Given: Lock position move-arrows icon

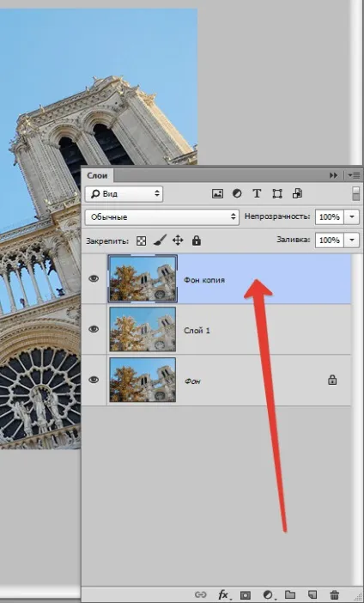Looking at the screenshot, I should click(x=178, y=241).
